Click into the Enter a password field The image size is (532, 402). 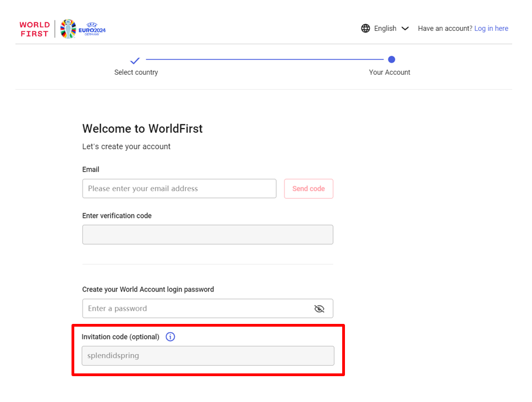click(195, 309)
